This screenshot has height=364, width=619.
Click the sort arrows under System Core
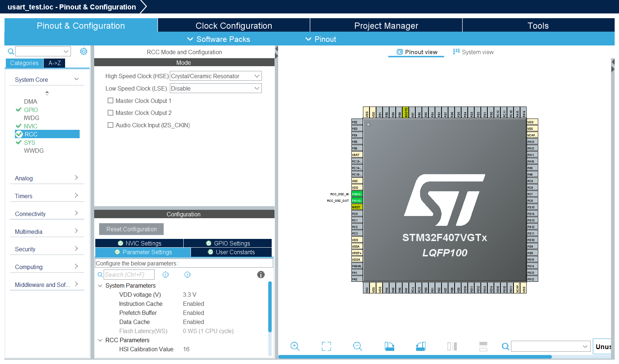click(47, 93)
